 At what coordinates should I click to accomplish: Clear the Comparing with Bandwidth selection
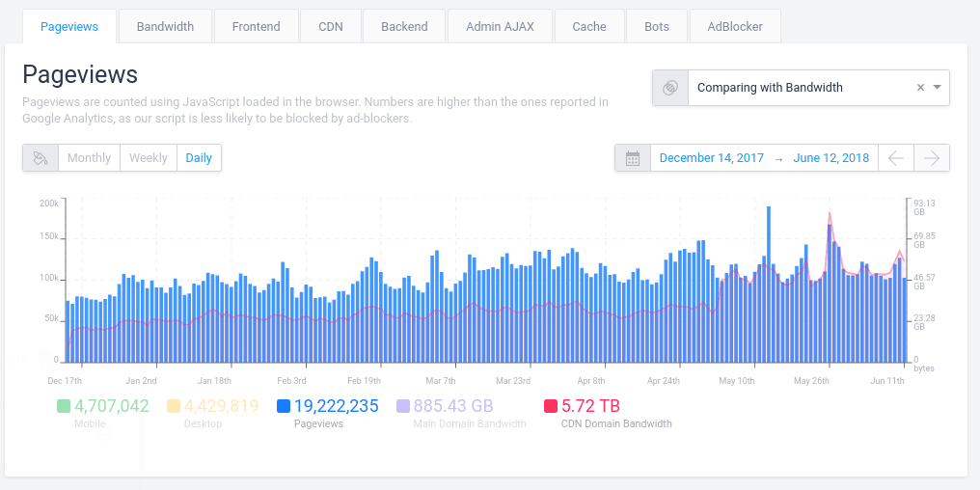point(920,88)
